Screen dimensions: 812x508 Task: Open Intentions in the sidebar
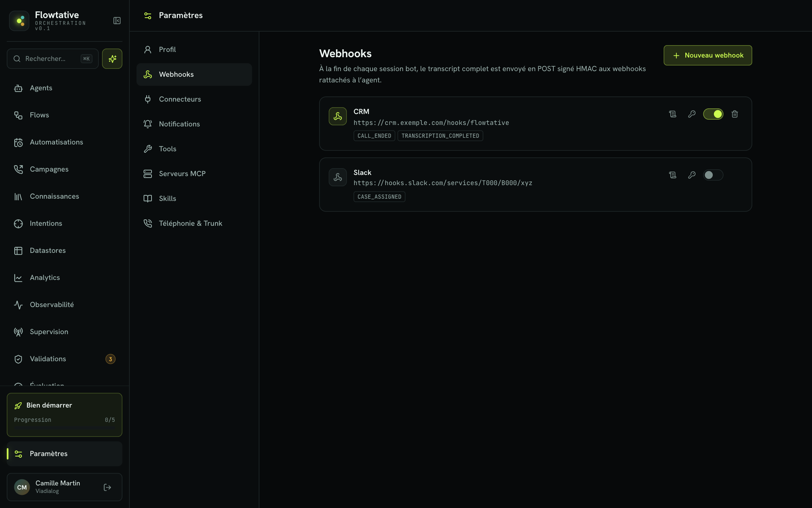[x=64, y=224]
